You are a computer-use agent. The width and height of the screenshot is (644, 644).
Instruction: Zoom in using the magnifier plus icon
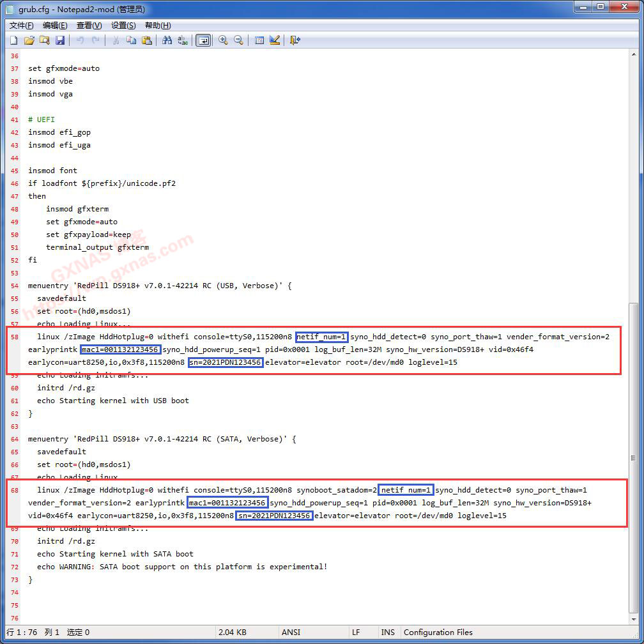click(x=223, y=40)
